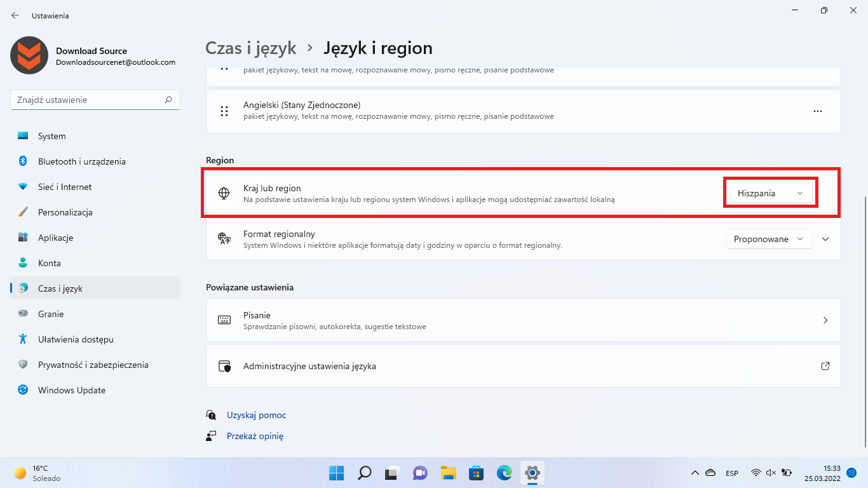Open clock and date 15:33
This screenshot has width=868, height=488.
point(822,473)
